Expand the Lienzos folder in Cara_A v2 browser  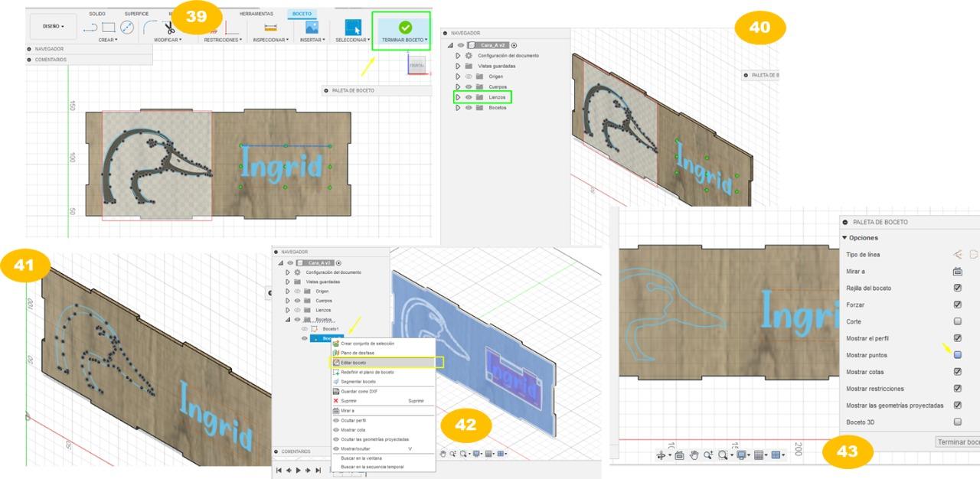pos(459,97)
